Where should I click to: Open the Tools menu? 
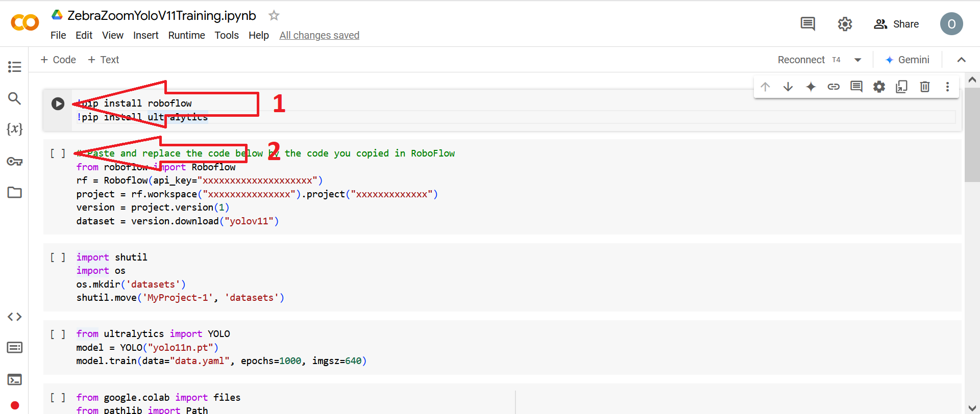[x=227, y=35]
